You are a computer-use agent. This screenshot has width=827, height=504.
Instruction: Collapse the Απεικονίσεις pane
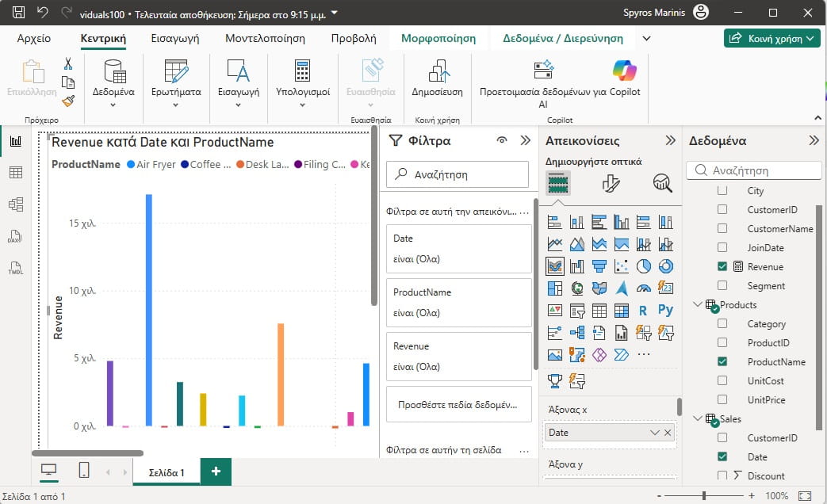670,140
